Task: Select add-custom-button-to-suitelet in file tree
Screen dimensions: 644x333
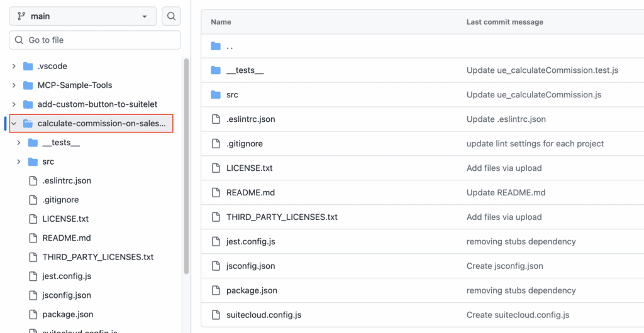Action: (97, 104)
